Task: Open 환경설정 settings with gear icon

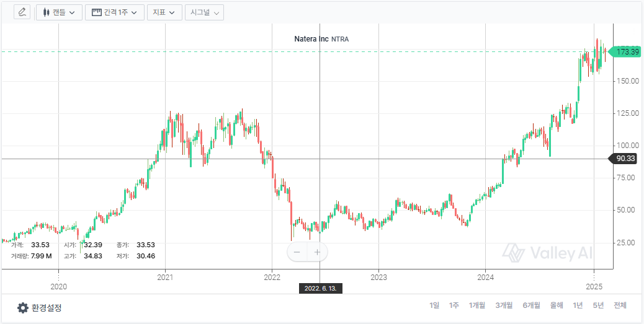Action: click(x=40, y=308)
